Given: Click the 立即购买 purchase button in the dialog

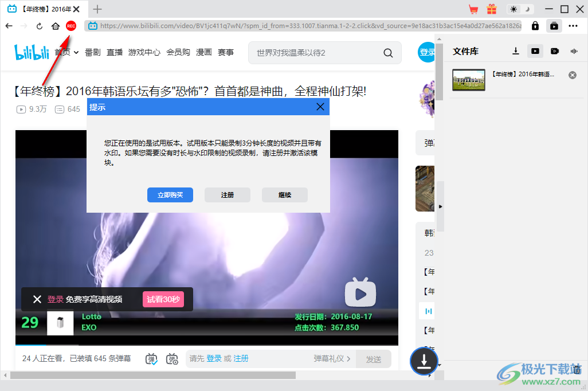Looking at the screenshot, I should pos(170,195).
